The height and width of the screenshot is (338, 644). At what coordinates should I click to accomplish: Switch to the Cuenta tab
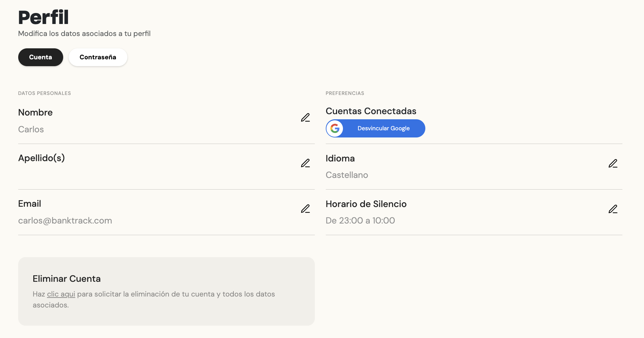tap(41, 57)
